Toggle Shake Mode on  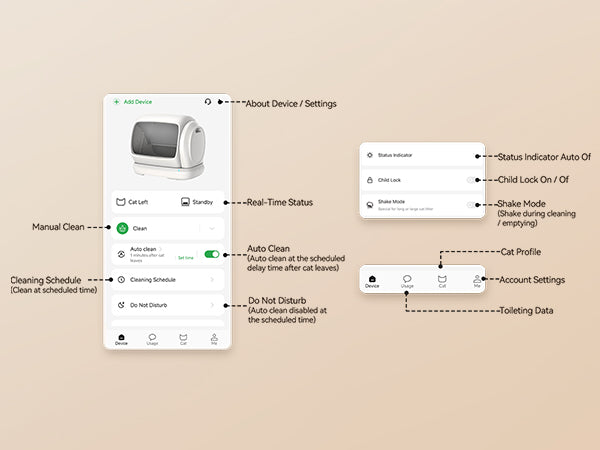coord(470,204)
